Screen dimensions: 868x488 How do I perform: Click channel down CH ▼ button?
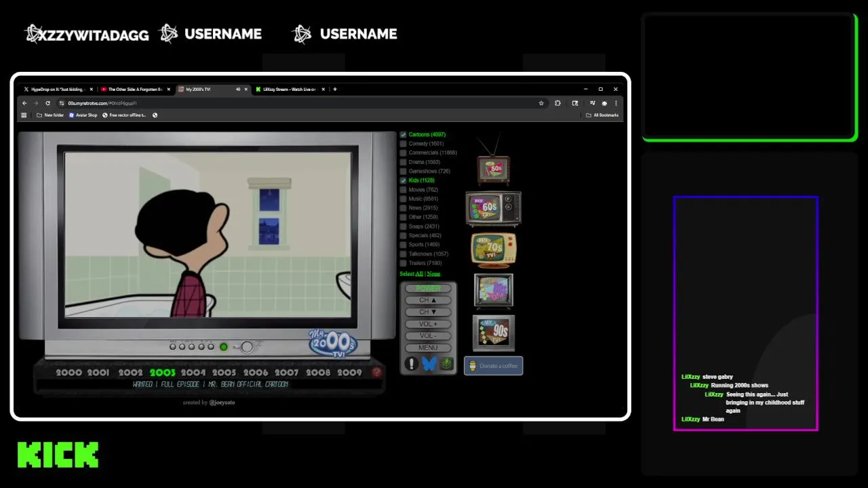coord(428,312)
